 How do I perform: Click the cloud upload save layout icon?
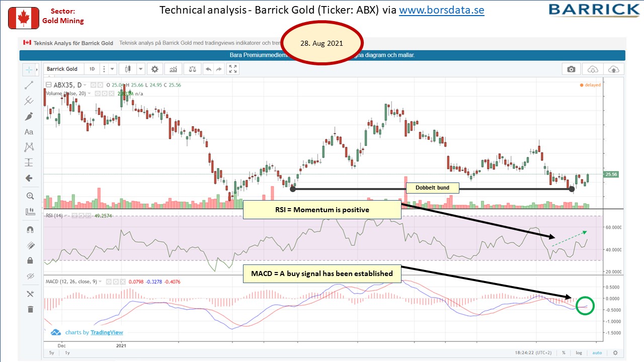[x=614, y=69]
